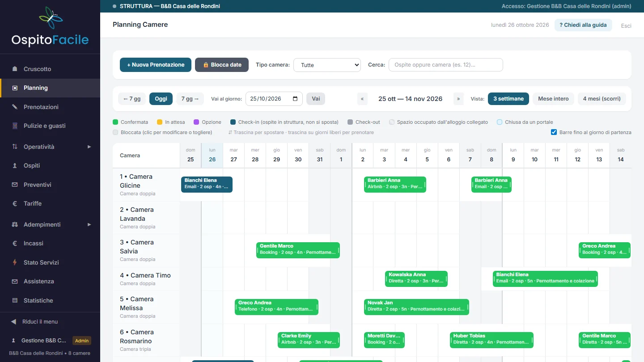This screenshot has width=644, height=362.
Task: Click the Oggi button
Action: pyautogui.click(x=161, y=99)
